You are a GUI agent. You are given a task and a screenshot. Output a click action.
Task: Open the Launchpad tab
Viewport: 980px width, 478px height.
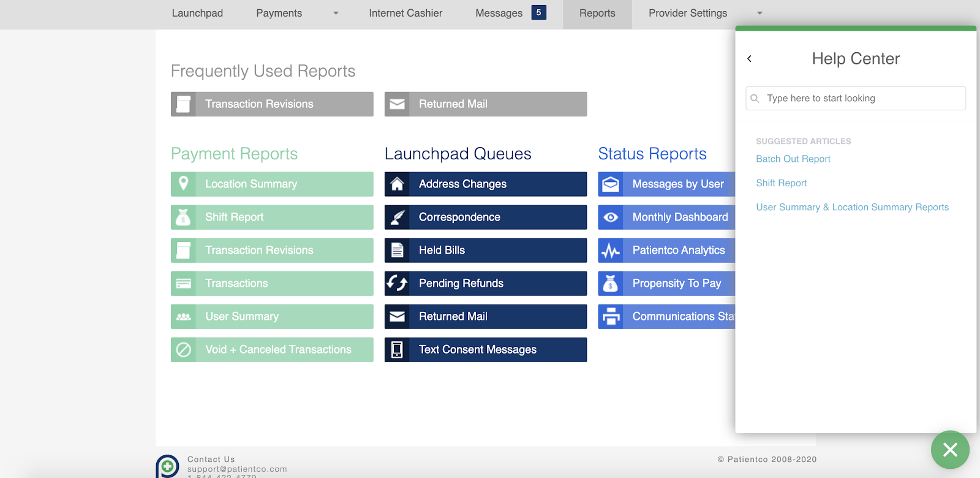point(197,13)
